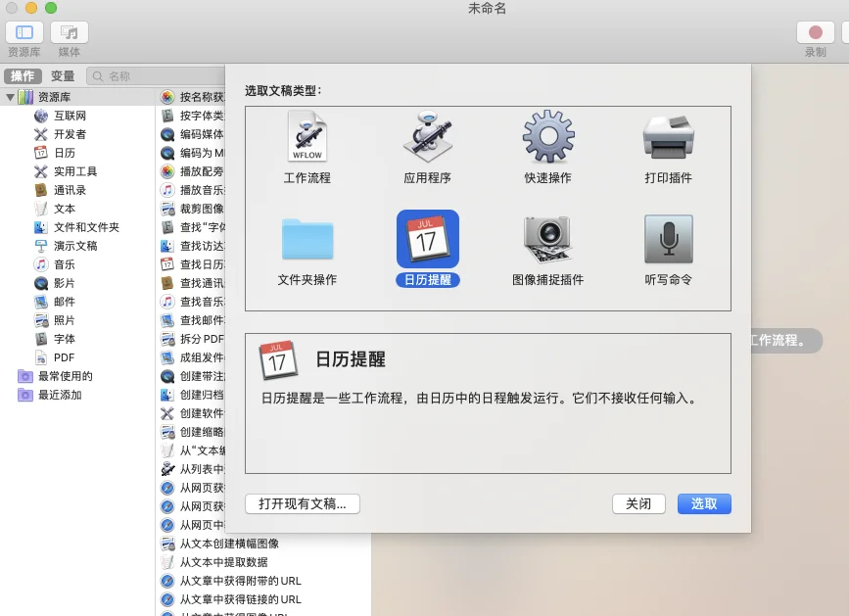Viewport: 849px width, 616px height.
Task: Select the 查找日历 action row
Action: pos(192,264)
